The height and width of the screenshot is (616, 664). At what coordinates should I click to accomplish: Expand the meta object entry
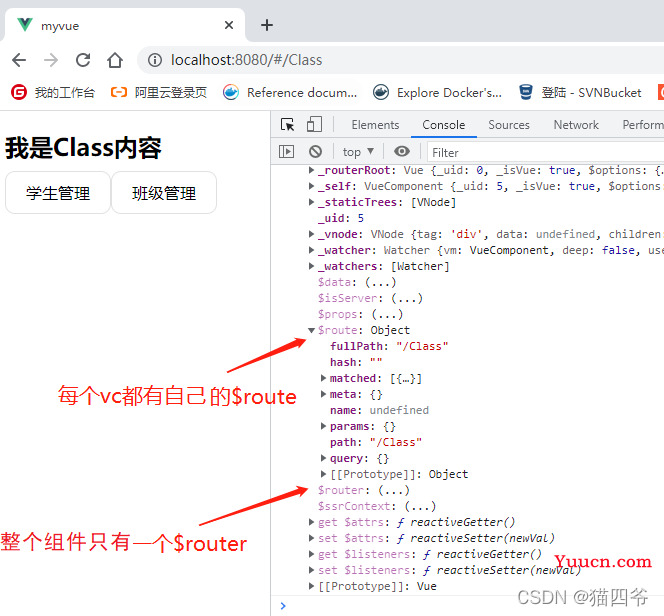[x=324, y=394]
